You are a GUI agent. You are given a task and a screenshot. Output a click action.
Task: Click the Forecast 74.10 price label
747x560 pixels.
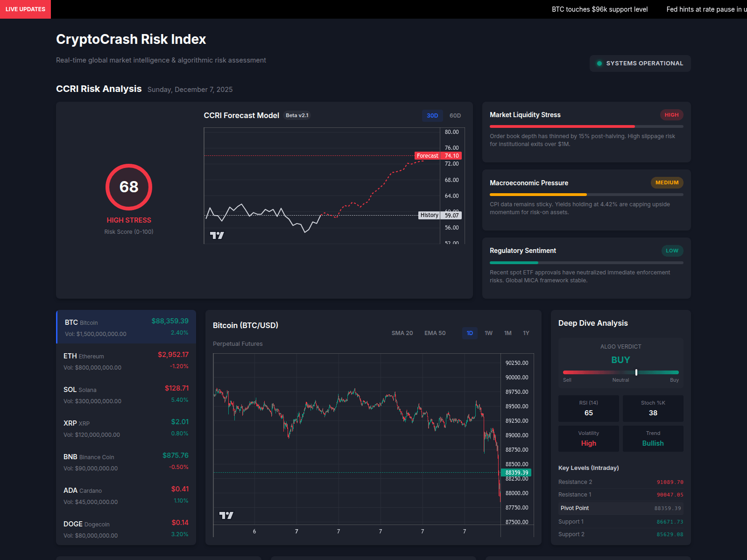pos(438,156)
